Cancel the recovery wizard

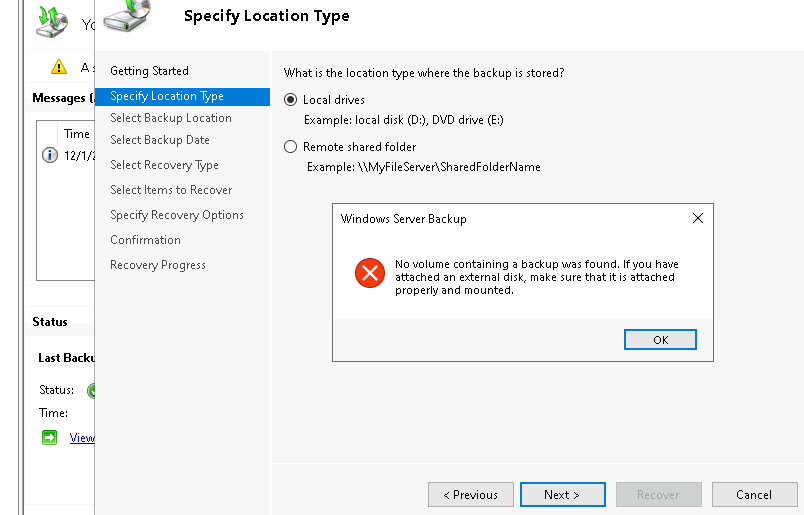(754, 494)
